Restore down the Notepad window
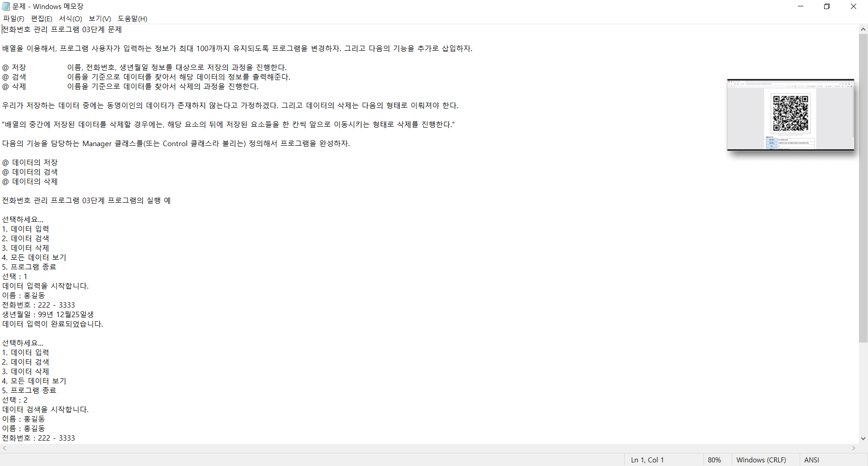This screenshot has width=868, height=466. click(827, 6)
